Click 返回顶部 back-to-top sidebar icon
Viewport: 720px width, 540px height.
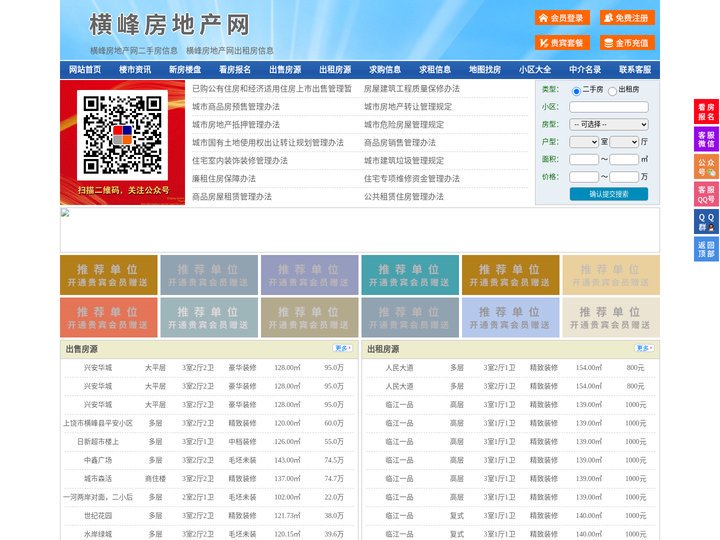[706, 249]
